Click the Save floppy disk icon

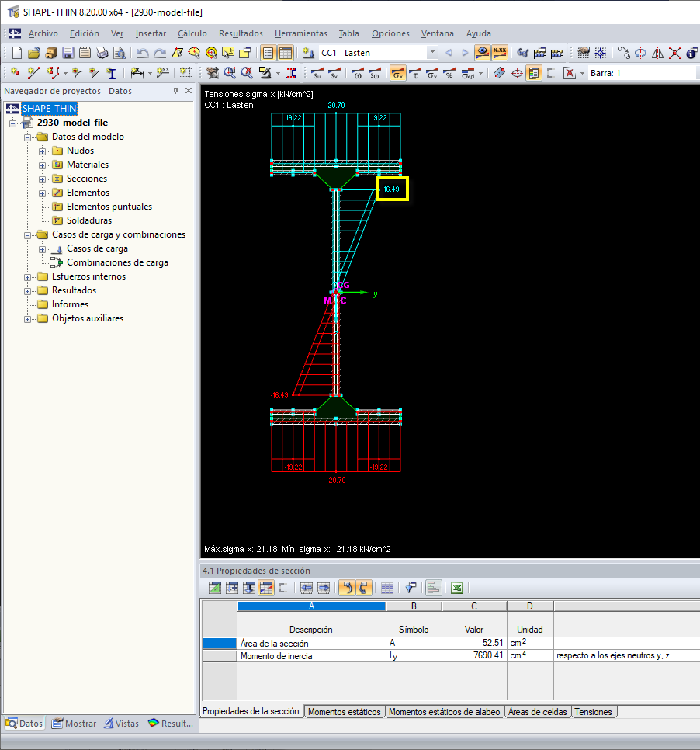click(68, 53)
